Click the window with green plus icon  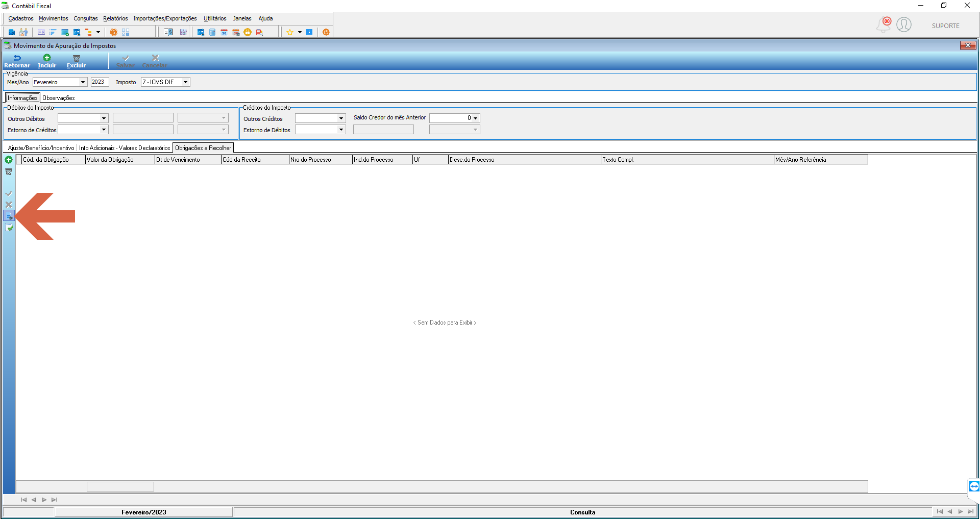tap(65, 32)
